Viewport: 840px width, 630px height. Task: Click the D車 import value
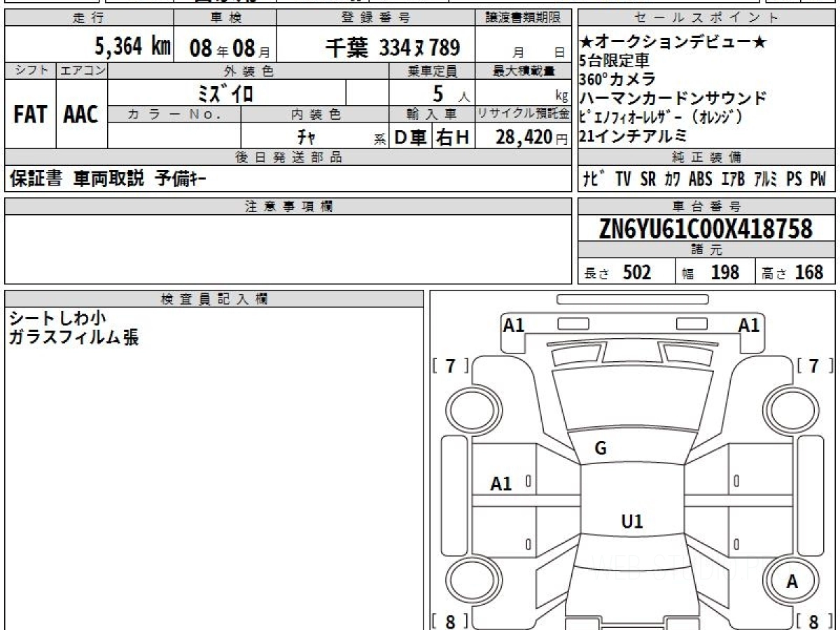click(410, 138)
